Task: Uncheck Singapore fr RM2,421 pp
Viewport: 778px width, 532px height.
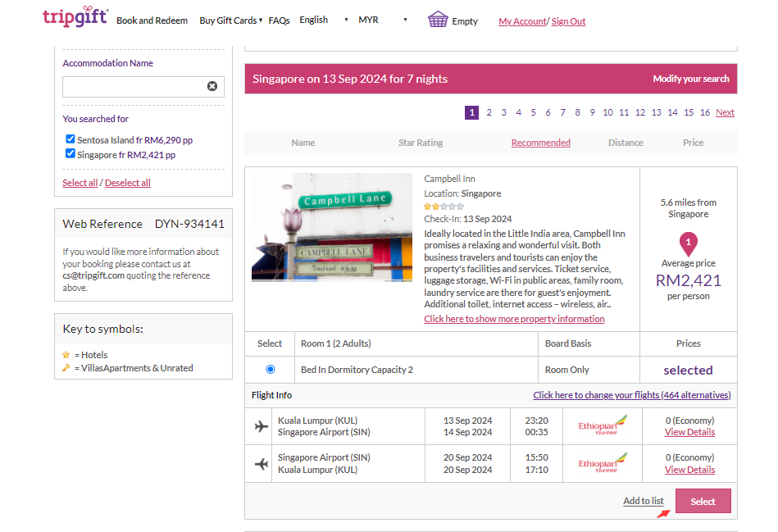Action: [x=71, y=153]
